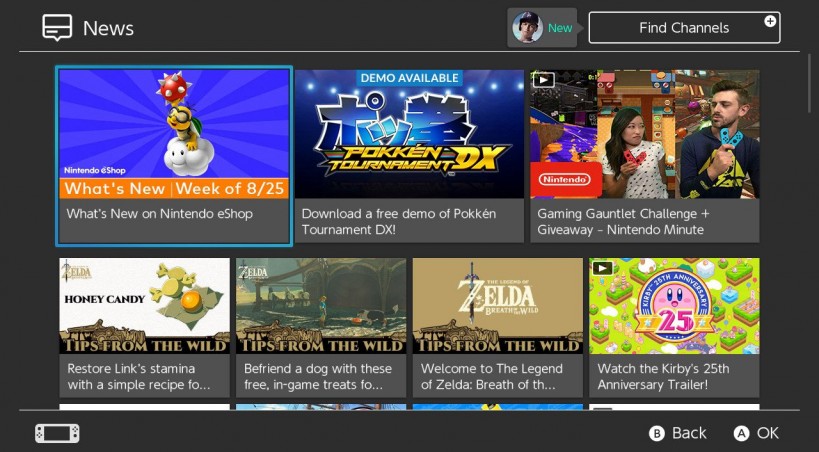
Task: Click the A button OK icon
Action: click(741, 433)
